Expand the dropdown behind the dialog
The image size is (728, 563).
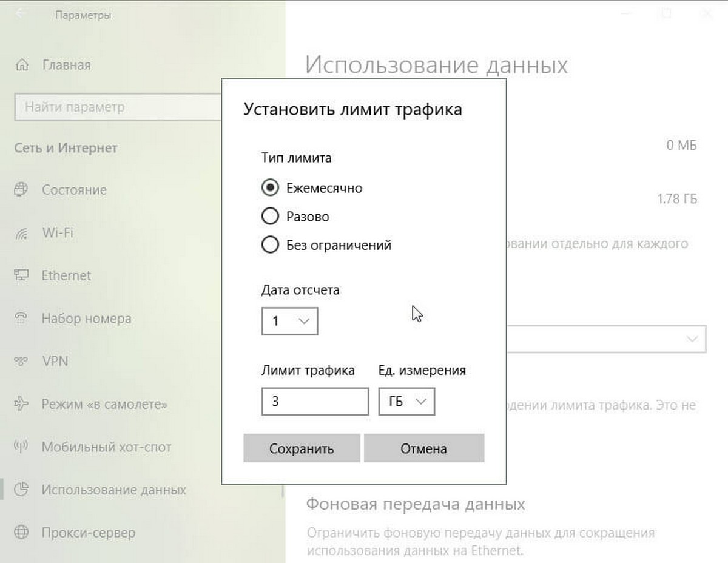point(607,339)
